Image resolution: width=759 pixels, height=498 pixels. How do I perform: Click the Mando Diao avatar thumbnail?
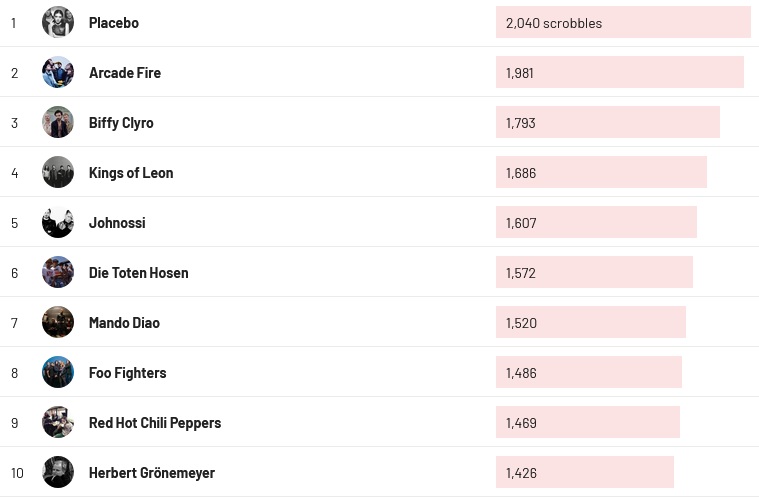tap(58, 322)
